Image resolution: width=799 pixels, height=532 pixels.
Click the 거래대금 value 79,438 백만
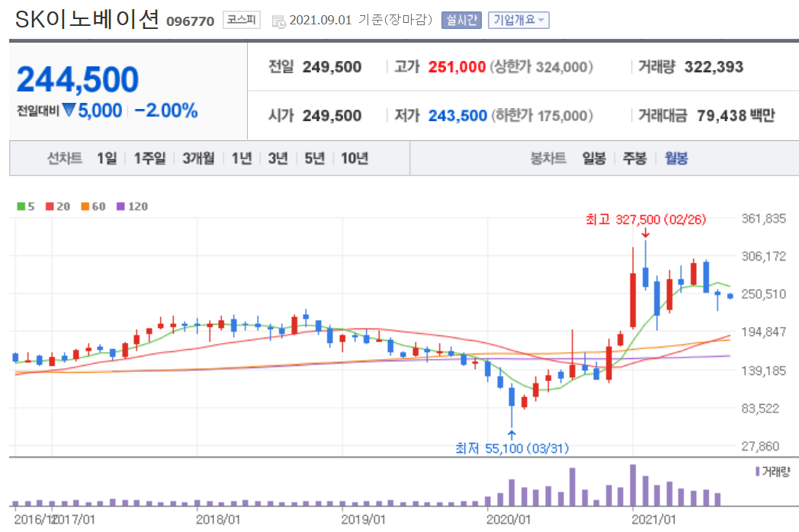(736, 116)
